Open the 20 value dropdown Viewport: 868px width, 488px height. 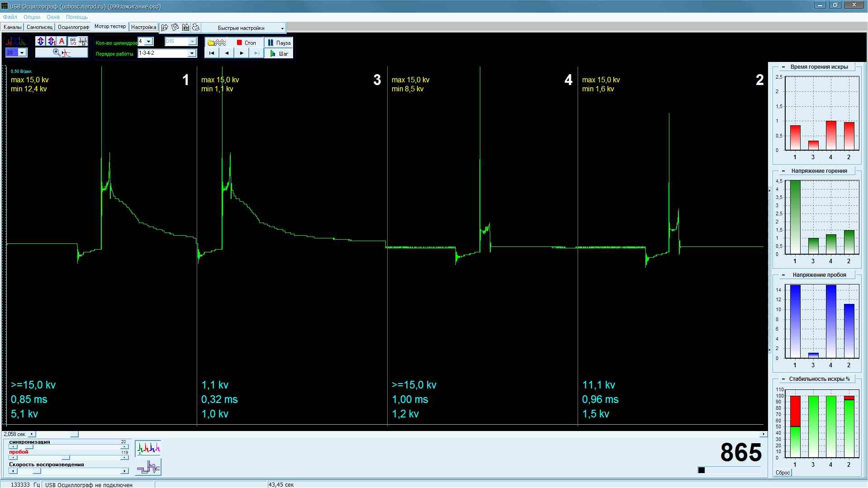[x=21, y=53]
